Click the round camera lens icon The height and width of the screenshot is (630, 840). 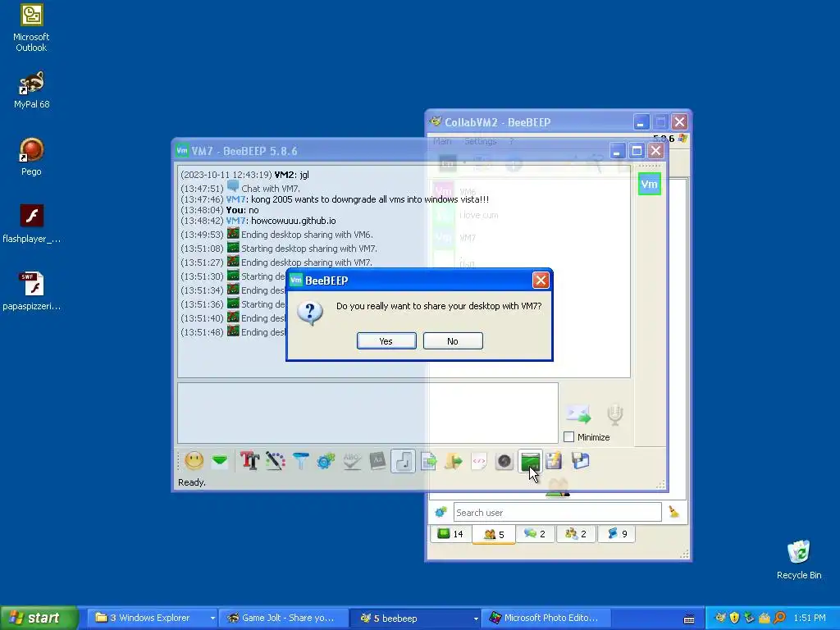[504, 461]
